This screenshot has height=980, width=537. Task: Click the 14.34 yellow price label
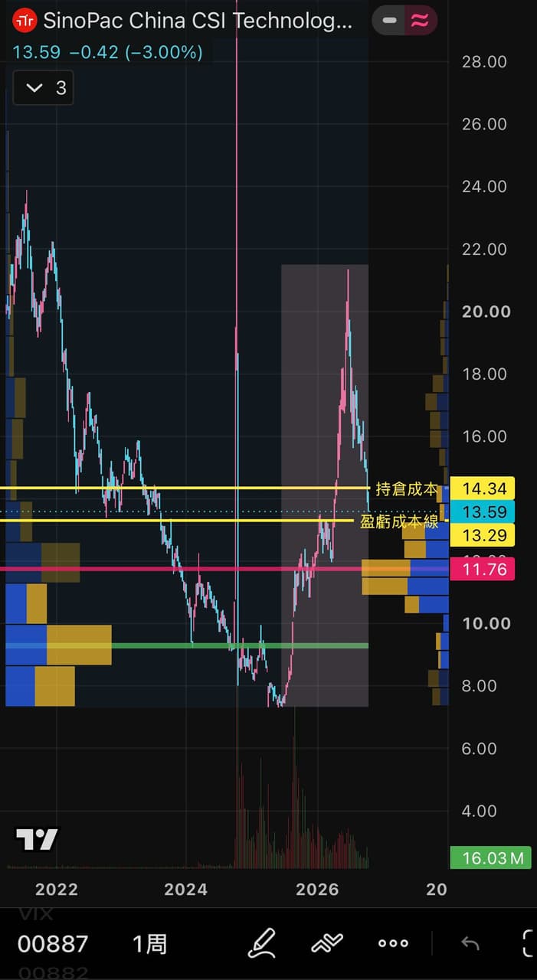[x=483, y=488]
